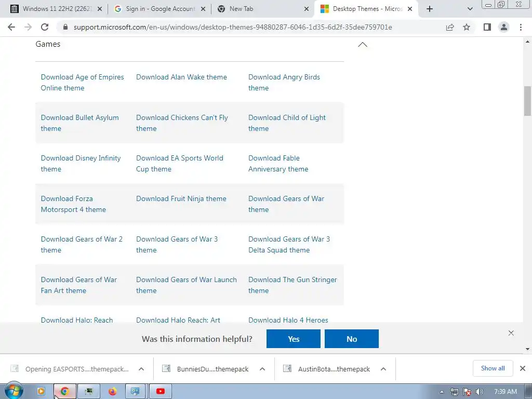532x399 pixels.
Task: Click the page vertical scrollbar thumb
Action: [527, 101]
